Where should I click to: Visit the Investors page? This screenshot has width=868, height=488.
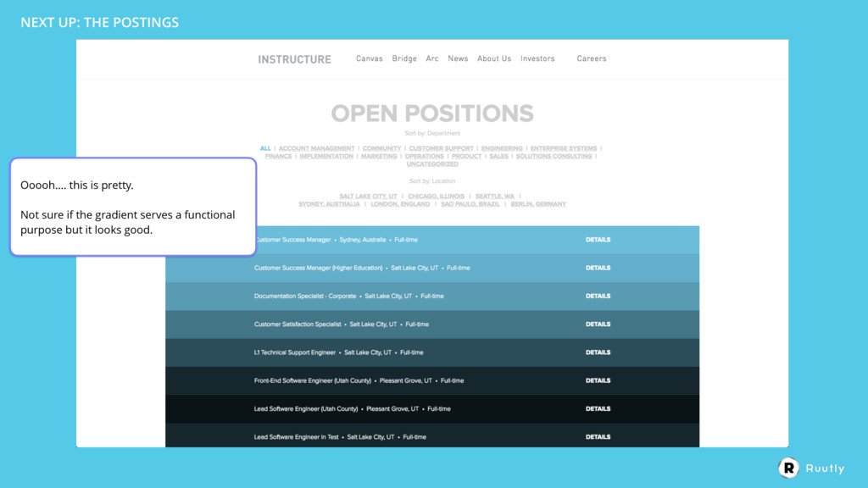point(537,58)
